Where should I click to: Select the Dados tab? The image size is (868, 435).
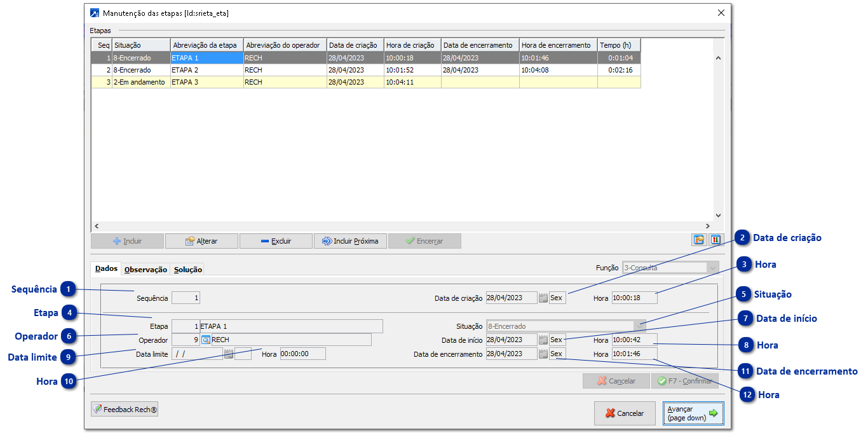(x=106, y=269)
